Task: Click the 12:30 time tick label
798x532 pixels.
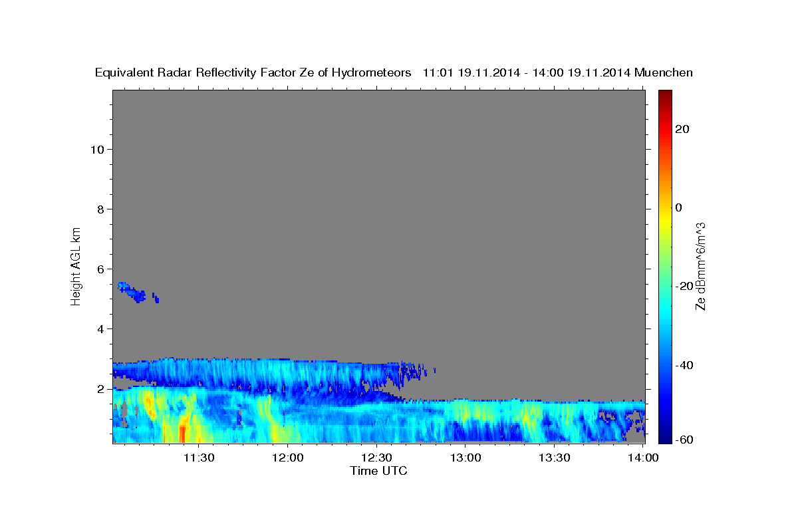Action: [x=377, y=458]
